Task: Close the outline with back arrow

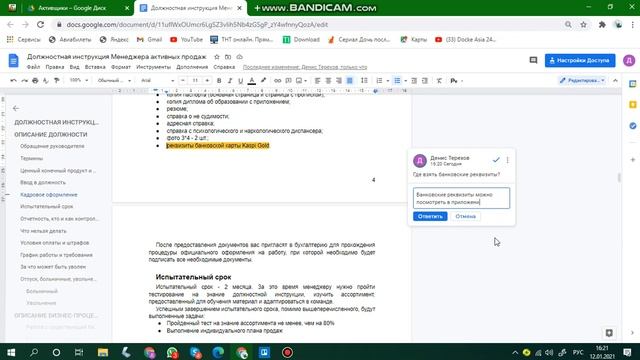Action: (x=16, y=108)
